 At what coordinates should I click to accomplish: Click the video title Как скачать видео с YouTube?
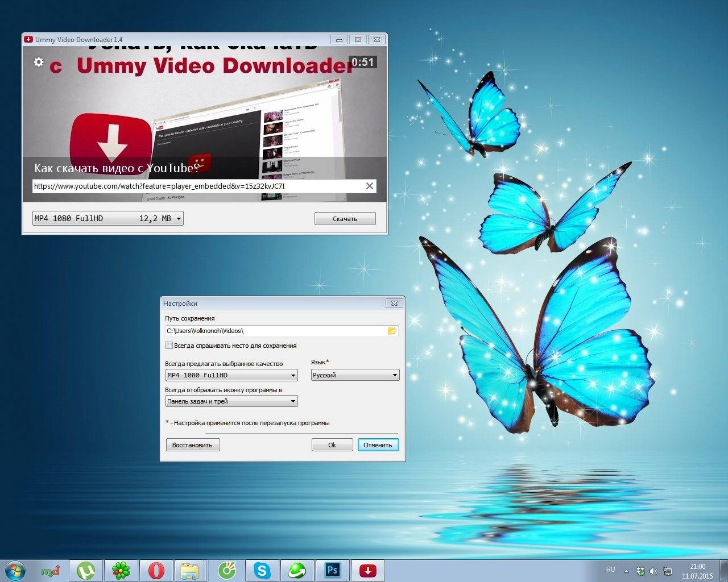[117, 168]
